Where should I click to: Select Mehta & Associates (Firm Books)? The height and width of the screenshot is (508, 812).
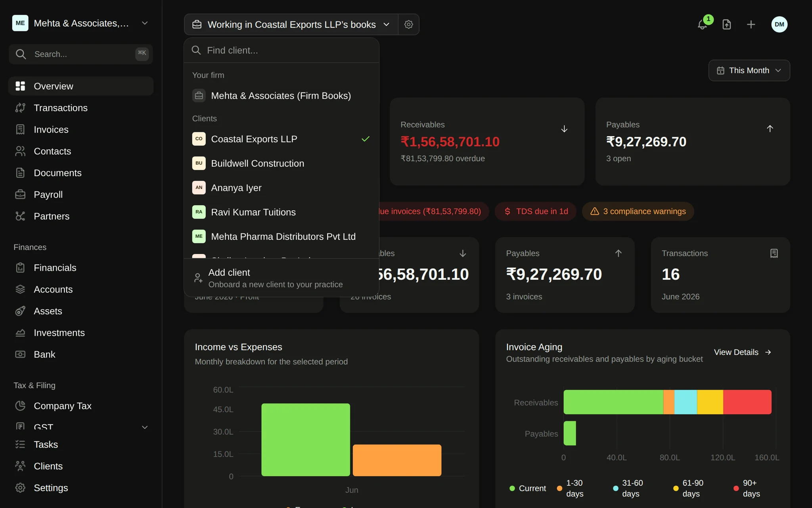point(282,96)
